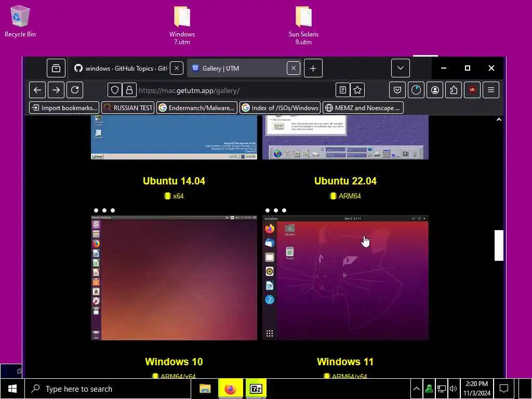This screenshot has height=399, width=532.
Task: Open the Windows Start menu
Action: click(12, 389)
